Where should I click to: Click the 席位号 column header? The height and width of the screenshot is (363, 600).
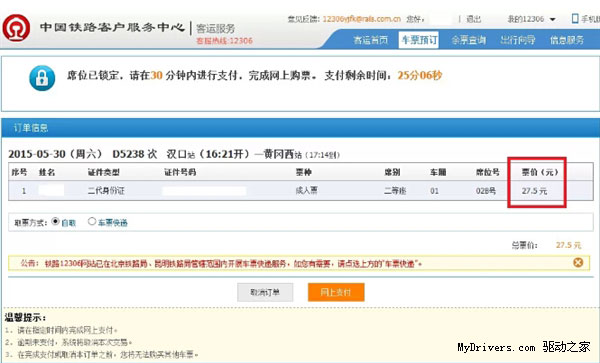tap(488, 172)
